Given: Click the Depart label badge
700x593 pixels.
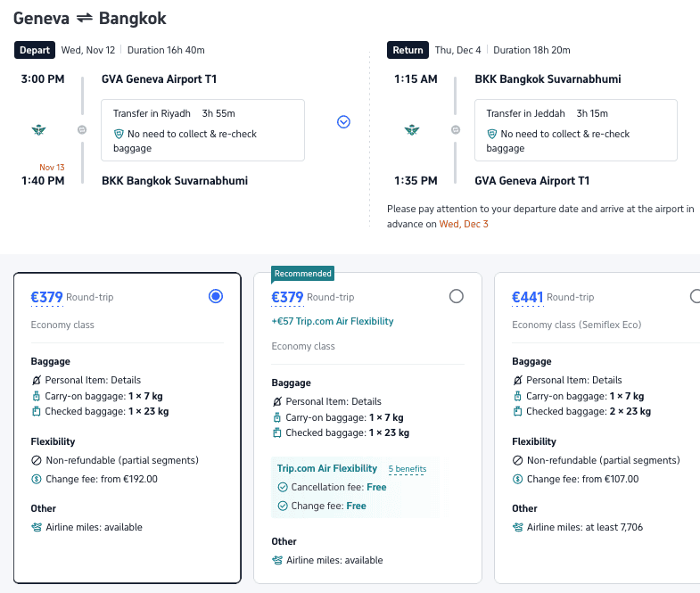Looking at the screenshot, I should tap(35, 50).
